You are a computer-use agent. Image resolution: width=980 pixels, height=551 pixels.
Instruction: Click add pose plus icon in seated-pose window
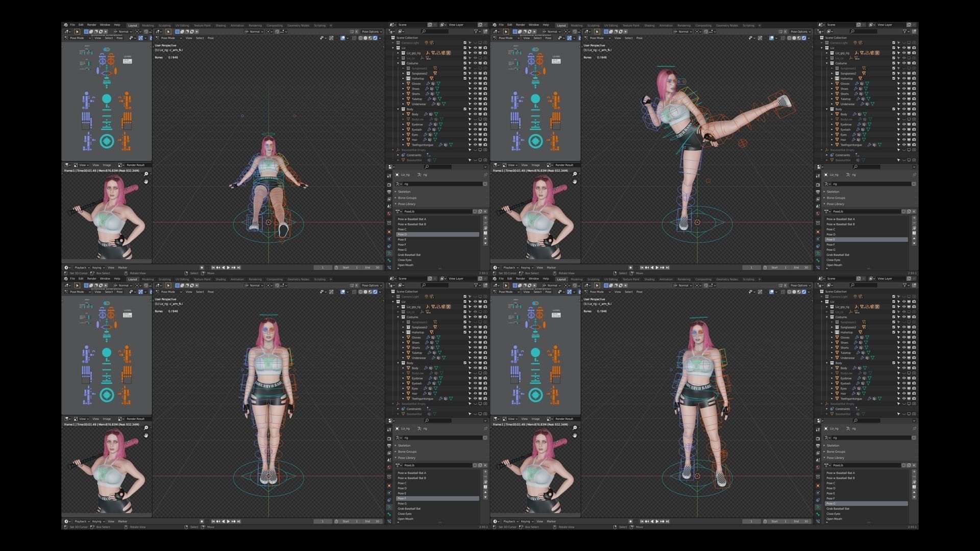485,218
